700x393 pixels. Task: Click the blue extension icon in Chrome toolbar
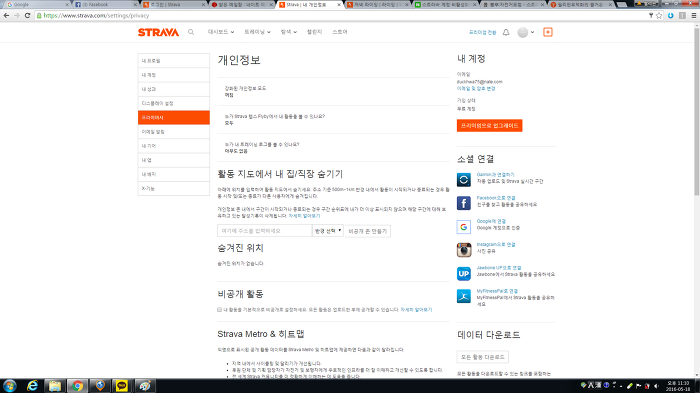coord(671,15)
